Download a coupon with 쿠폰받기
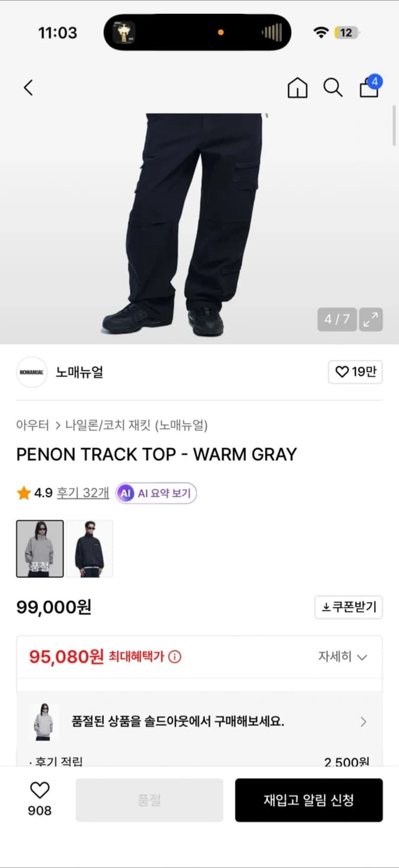Screen dimensions: 399x868 (x=349, y=607)
